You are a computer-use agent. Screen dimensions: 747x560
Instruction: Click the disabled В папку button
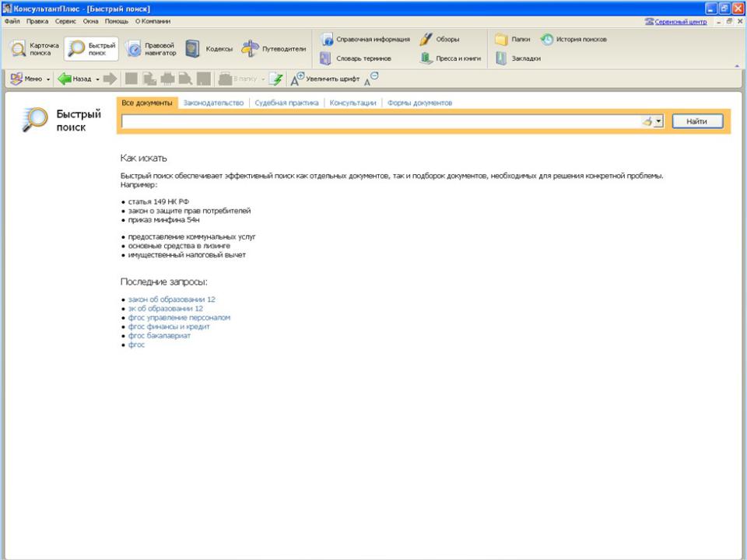238,79
